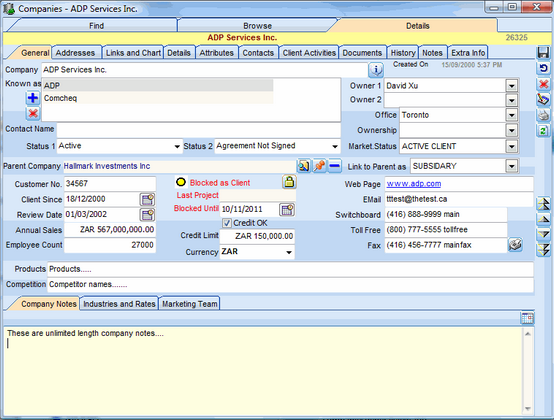Click the Products text field
Screen dimensions: 554x420
(290, 269)
